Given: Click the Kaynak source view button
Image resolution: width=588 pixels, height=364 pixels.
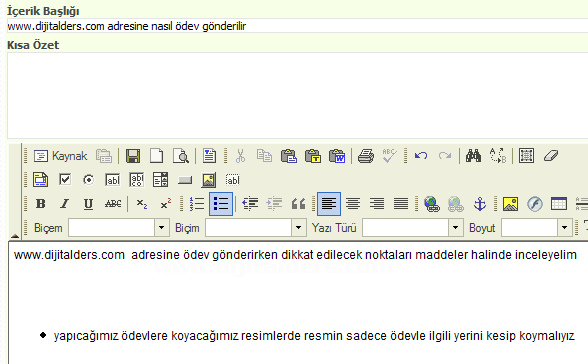Looking at the screenshot, I should [60, 156].
